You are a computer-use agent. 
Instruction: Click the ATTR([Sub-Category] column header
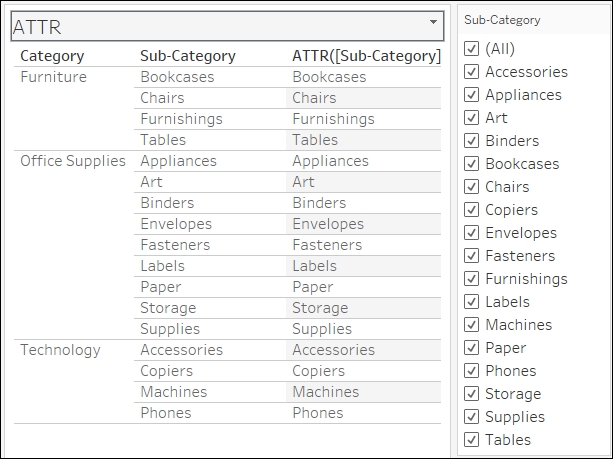coord(366,56)
